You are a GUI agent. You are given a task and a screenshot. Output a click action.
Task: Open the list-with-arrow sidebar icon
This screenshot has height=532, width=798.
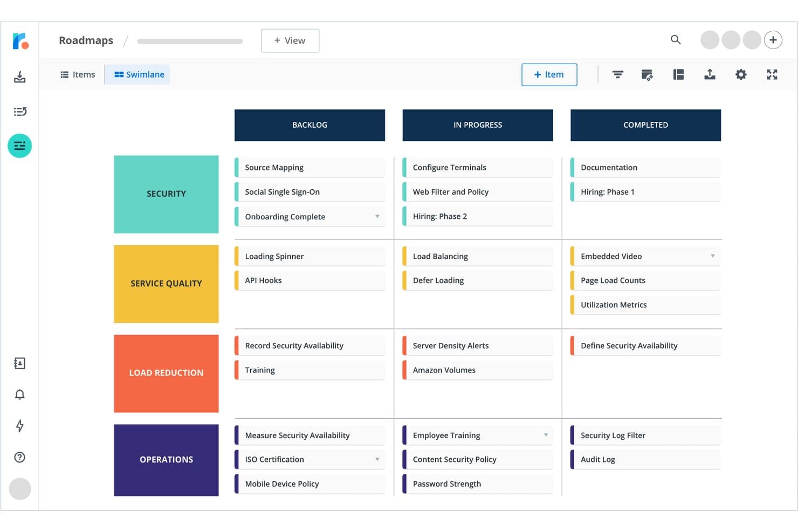click(x=20, y=112)
